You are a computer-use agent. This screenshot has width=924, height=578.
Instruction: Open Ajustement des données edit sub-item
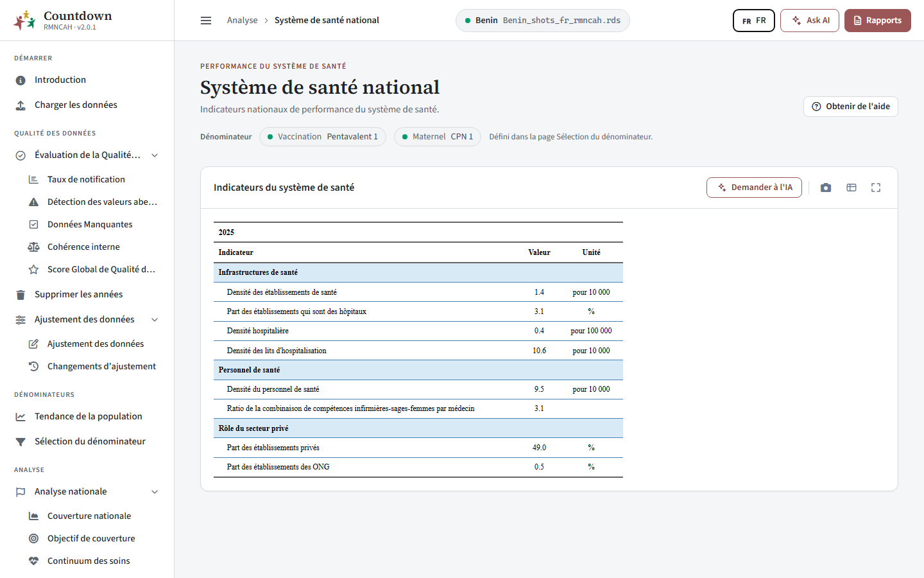point(87,344)
